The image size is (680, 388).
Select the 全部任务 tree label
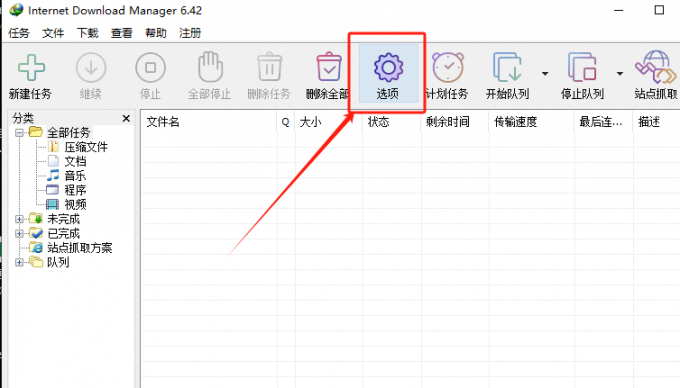point(69,132)
